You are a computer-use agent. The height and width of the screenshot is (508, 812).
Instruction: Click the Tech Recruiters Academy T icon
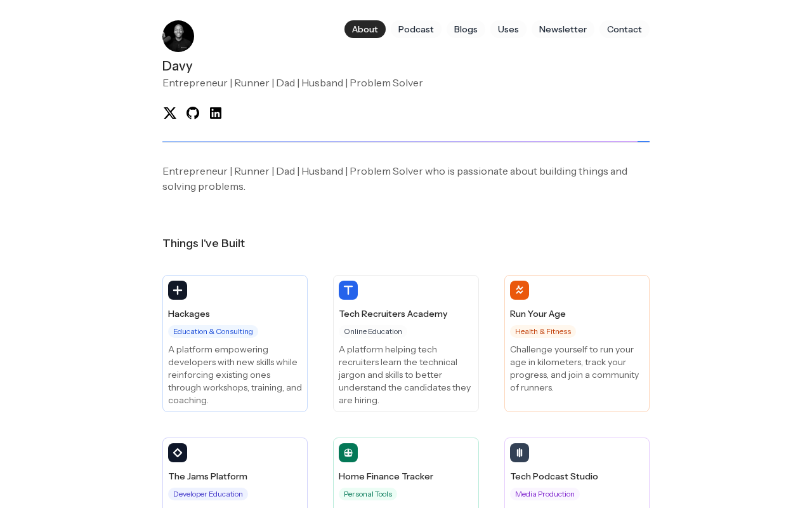pos(348,290)
